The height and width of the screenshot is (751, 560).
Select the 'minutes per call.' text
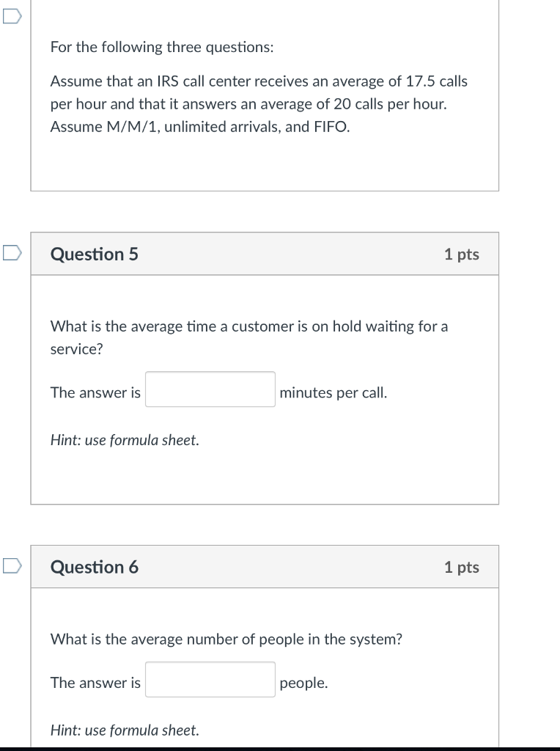click(x=334, y=392)
